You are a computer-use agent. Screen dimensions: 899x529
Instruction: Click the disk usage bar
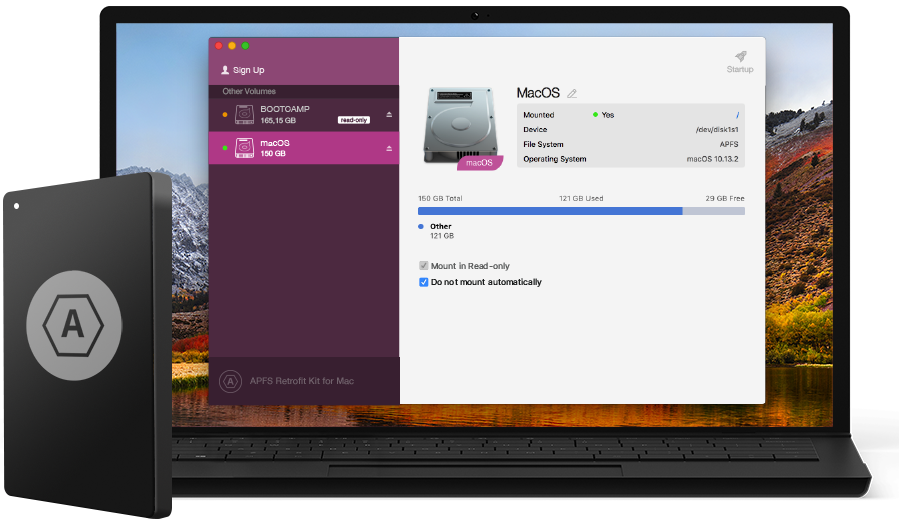click(x=581, y=211)
